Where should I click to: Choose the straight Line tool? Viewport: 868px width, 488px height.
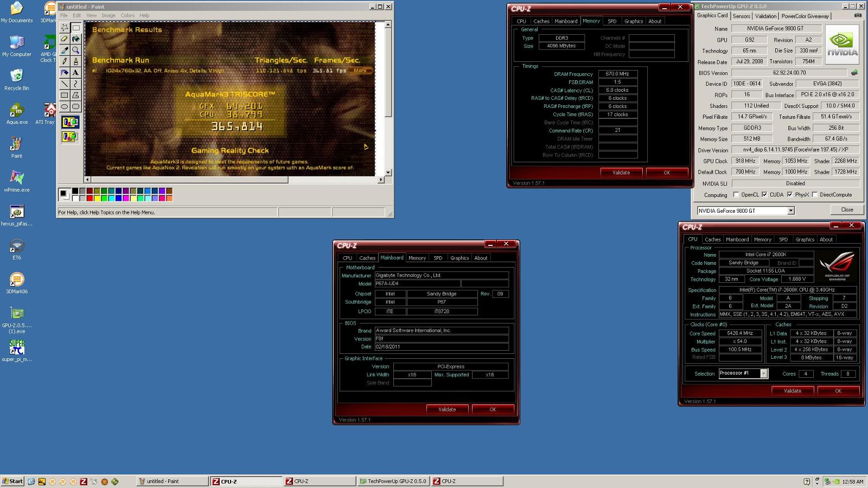pos(65,84)
